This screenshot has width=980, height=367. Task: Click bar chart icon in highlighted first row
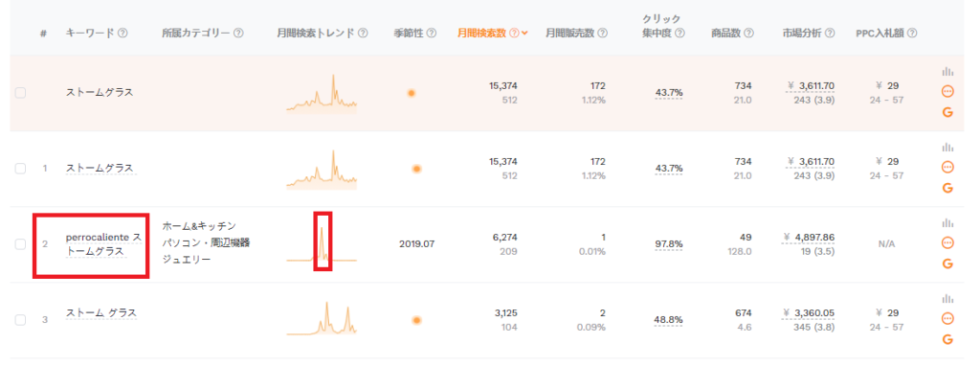947,72
